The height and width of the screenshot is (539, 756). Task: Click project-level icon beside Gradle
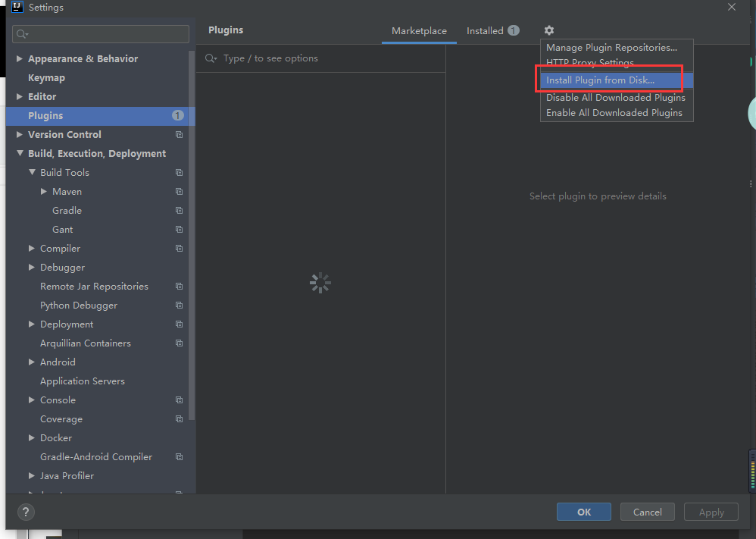point(179,211)
